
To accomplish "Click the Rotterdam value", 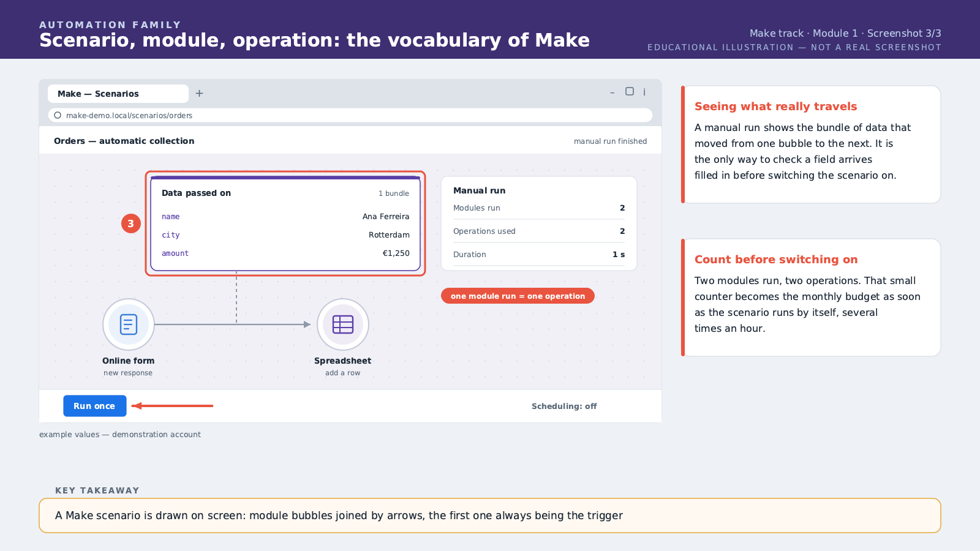I will pyautogui.click(x=389, y=235).
